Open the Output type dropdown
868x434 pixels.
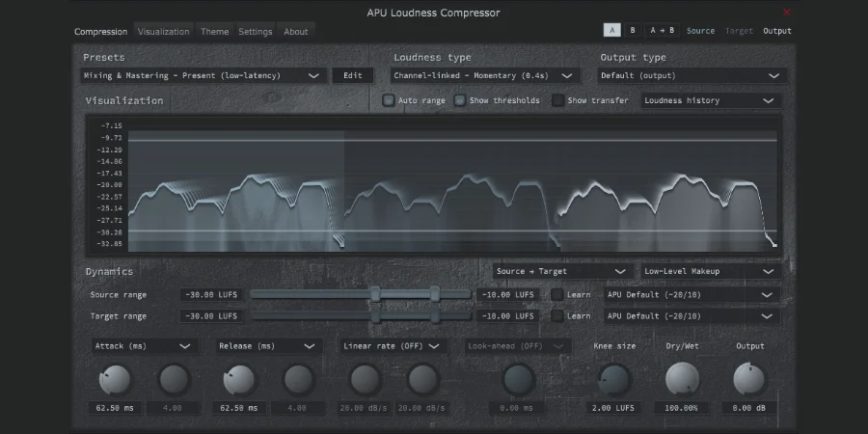[692, 75]
